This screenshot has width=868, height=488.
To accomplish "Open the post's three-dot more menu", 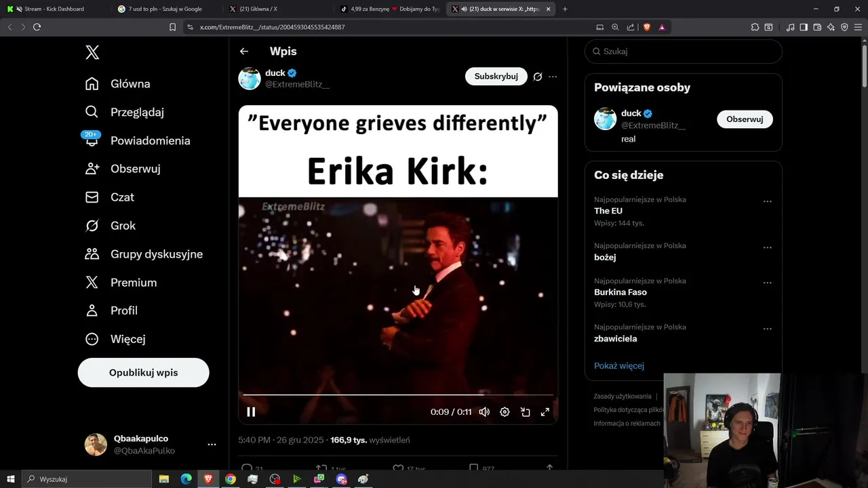I will pos(553,77).
